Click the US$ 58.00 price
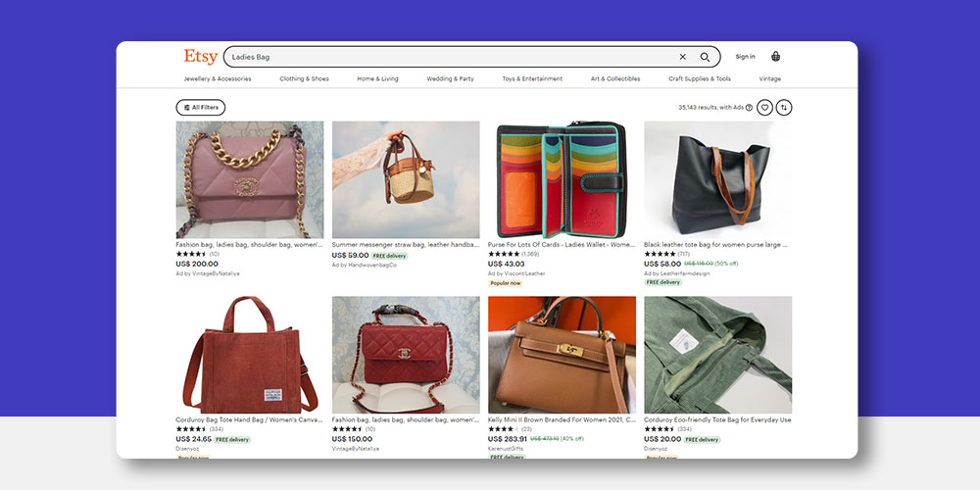The height and width of the screenshot is (490, 980). pos(662,264)
